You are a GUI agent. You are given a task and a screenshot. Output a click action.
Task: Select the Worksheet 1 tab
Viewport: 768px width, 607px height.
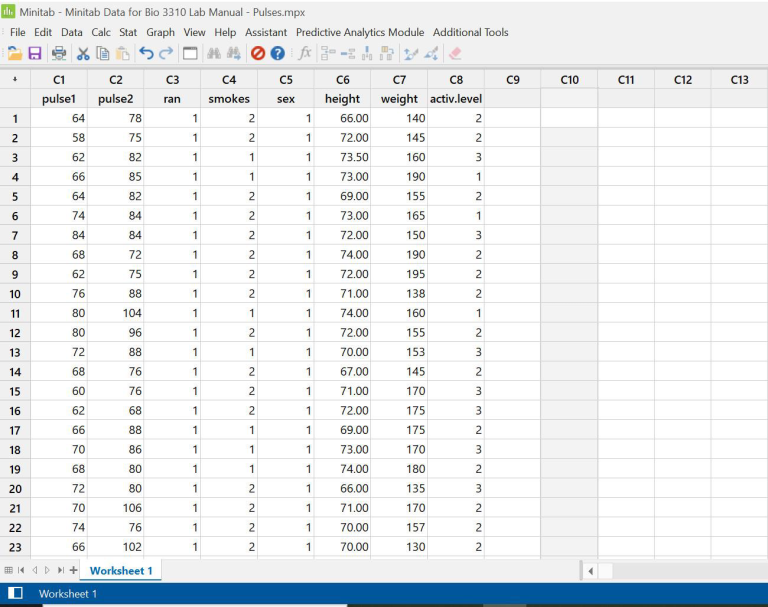click(x=121, y=571)
